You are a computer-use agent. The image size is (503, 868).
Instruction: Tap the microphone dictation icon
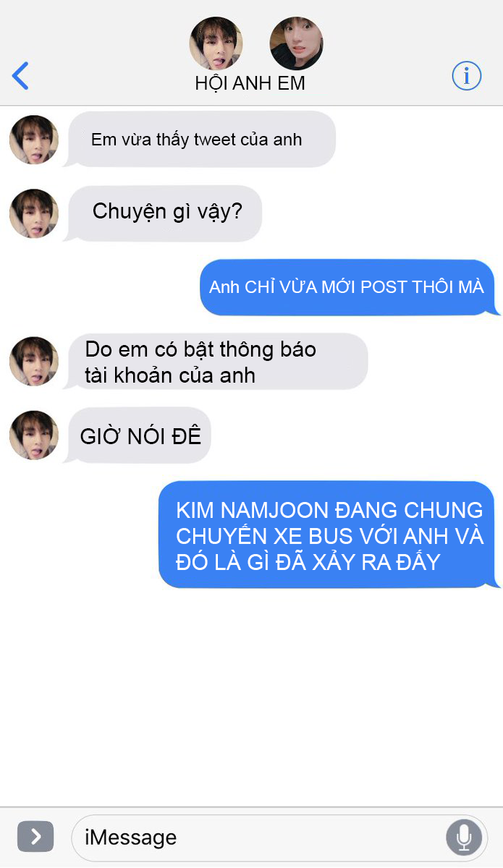tap(464, 838)
